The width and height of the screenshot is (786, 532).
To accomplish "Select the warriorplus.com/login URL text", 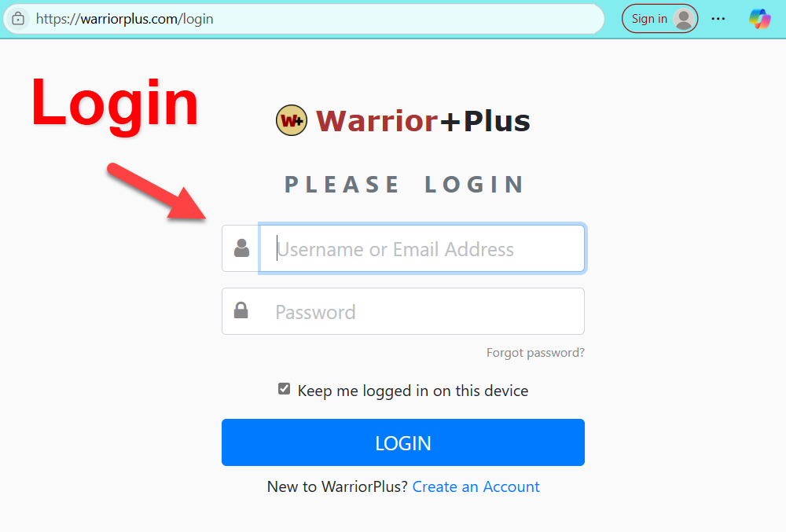I will click(124, 19).
